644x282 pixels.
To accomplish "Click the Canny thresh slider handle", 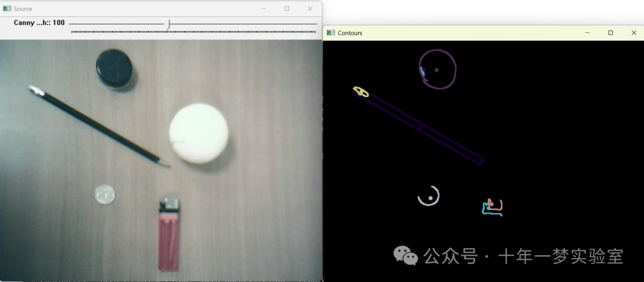I will tap(168, 24).
